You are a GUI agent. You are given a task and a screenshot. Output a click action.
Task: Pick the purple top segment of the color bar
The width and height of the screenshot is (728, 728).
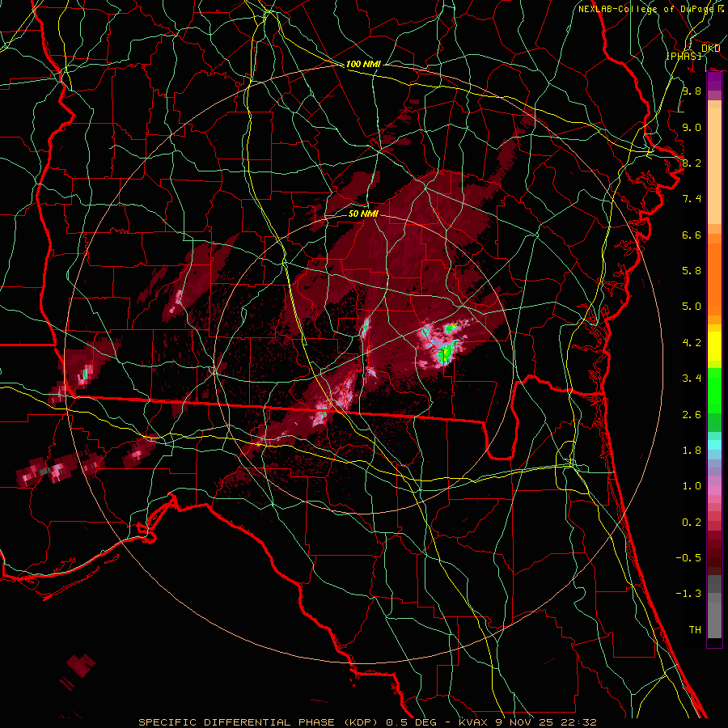pos(714,82)
